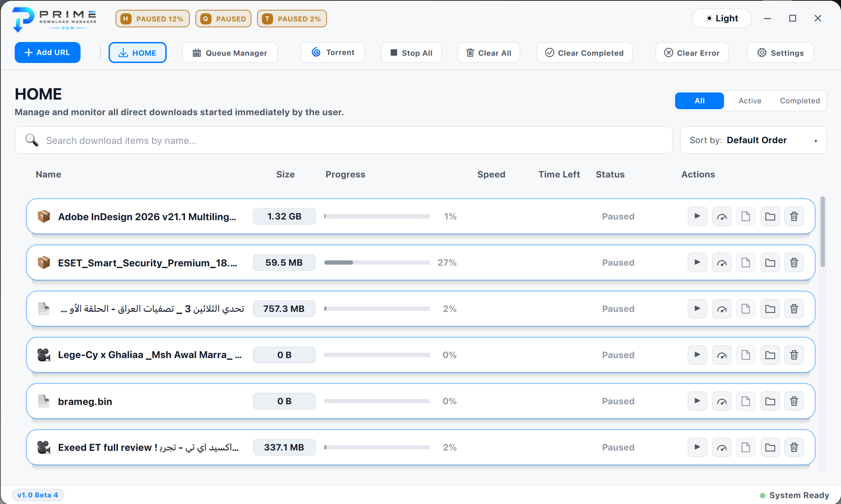Select the brameg.bin file name
The height and width of the screenshot is (504, 841).
[85, 401]
